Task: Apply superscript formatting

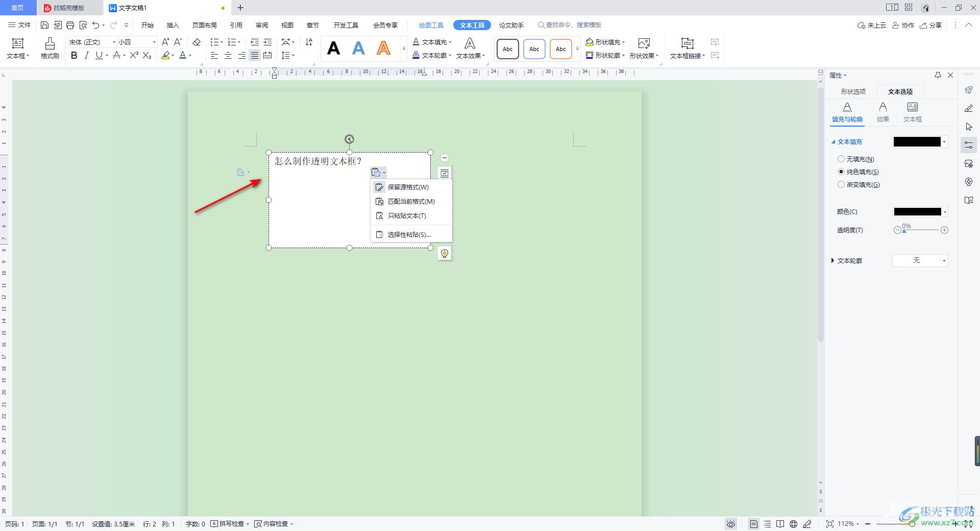Action: pos(134,55)
